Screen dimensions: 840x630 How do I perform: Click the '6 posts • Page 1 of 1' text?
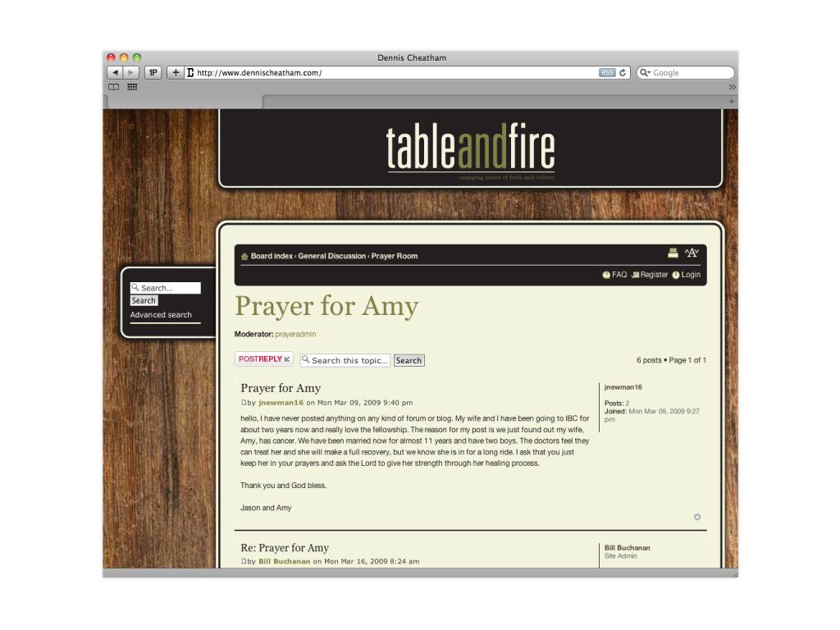[671, 361]
